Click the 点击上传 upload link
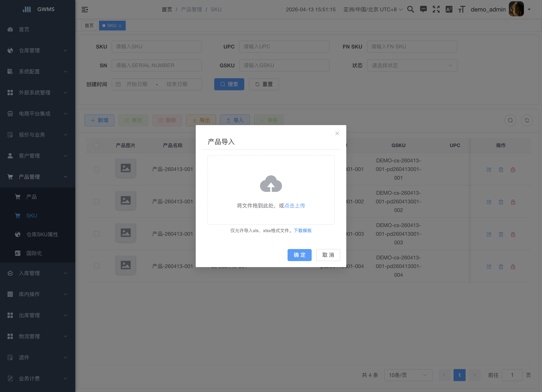The image size is (542, 392). coord(295,205)
